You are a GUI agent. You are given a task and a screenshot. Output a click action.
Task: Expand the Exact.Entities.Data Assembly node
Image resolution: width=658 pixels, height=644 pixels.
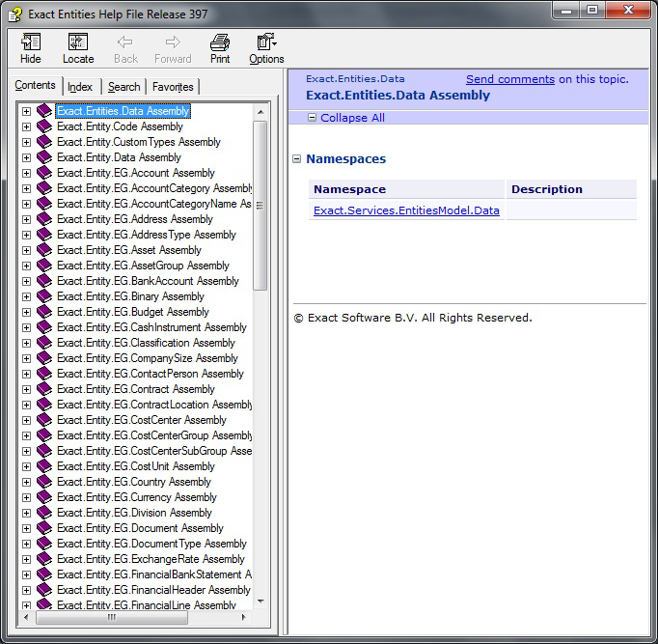pyautogui.click(x=26, y=111)
